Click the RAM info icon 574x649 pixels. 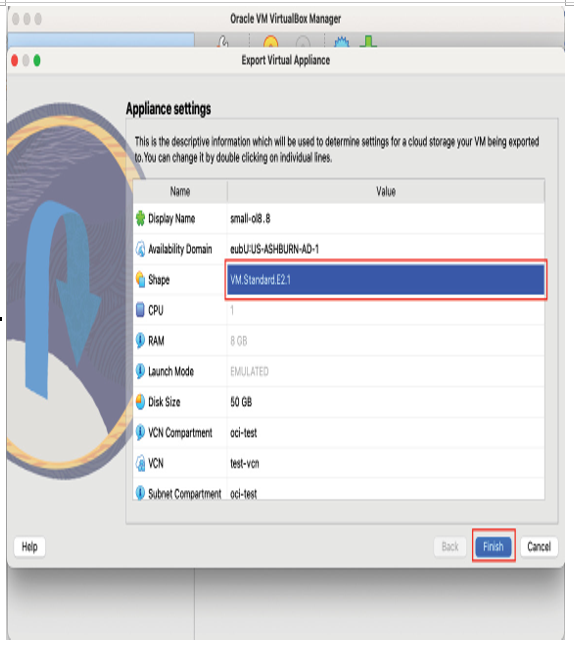click(x=140, y=340)
